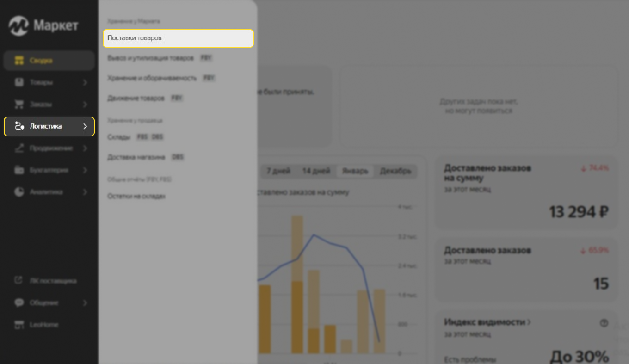Click the Логистика route icon
Viewport: 629px width, 364px height.
[x=19, y=126]
